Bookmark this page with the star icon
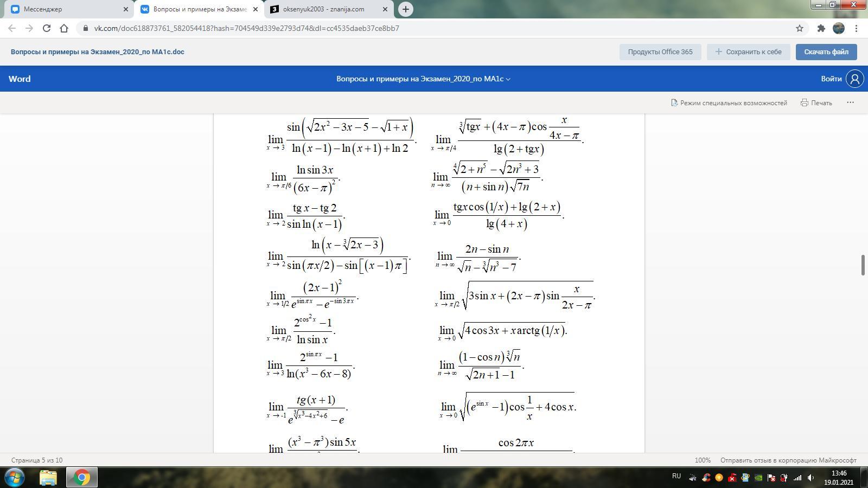Image resolution: width=868 pixels, height=488 pixels. point(800,28)
